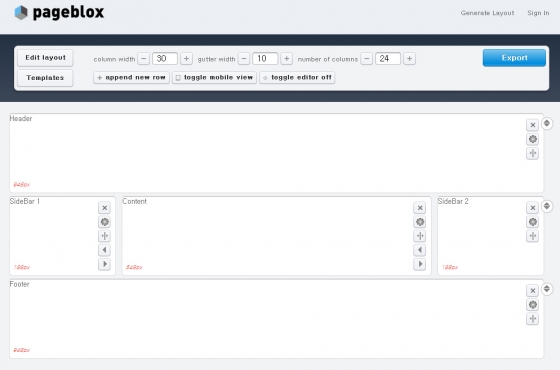Click append new row button
Image resolution: width=560 pixels, height=370 pixels.
point(131,78)
